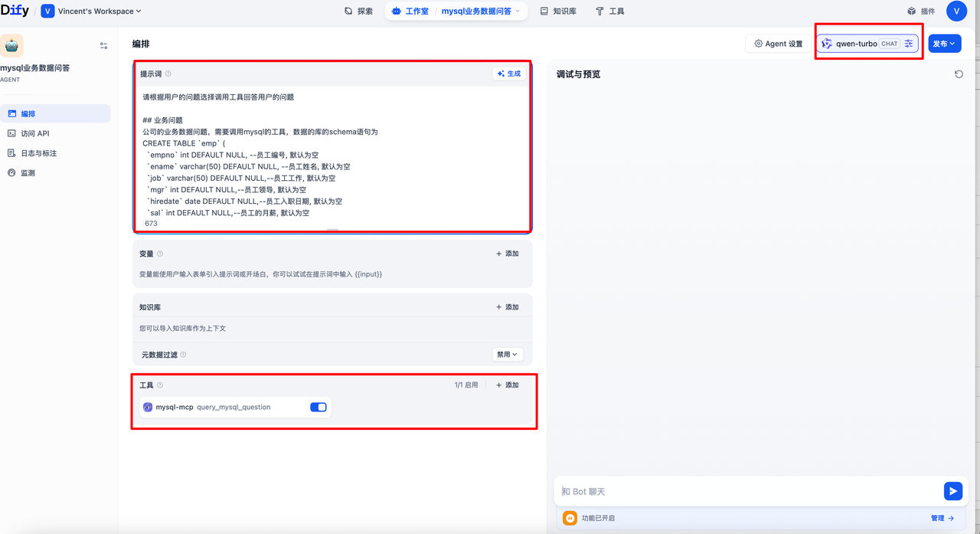Restart the debug conversation with refresh icon

click(x=959, y=74)
